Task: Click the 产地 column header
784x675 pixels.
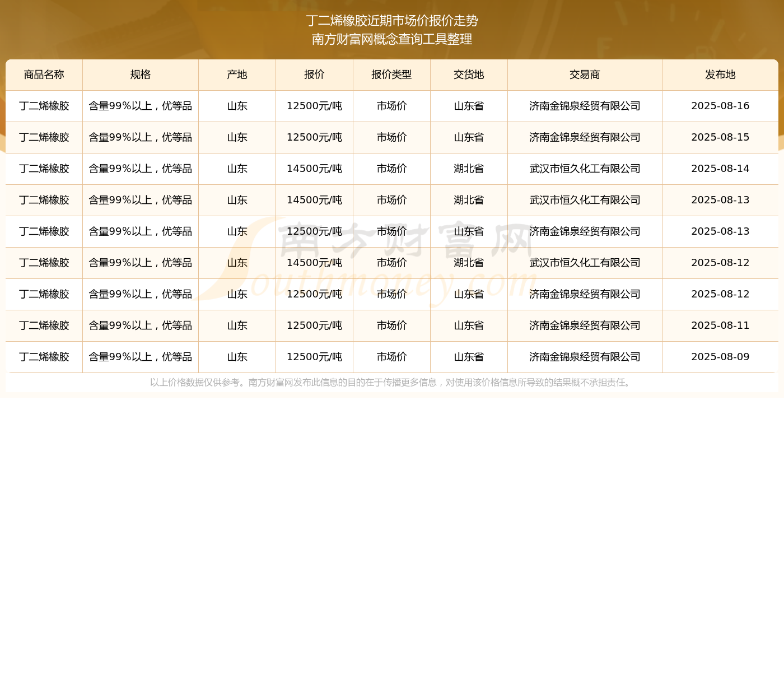Action: [237, 75]
